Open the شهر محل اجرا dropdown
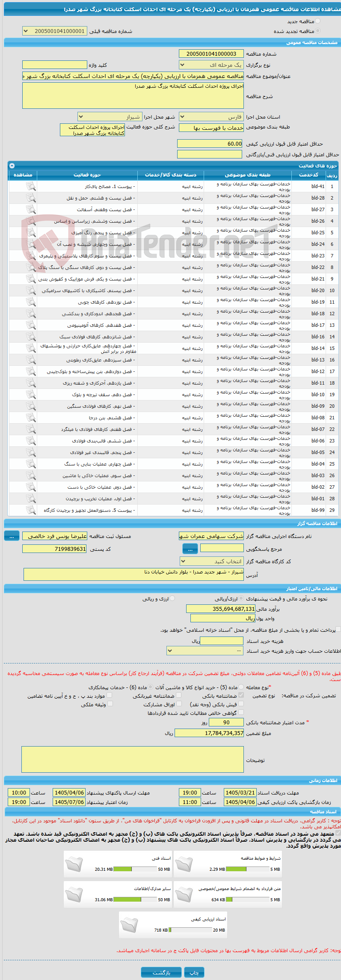This screenshot has height=980, width=341. pos(110,117)
